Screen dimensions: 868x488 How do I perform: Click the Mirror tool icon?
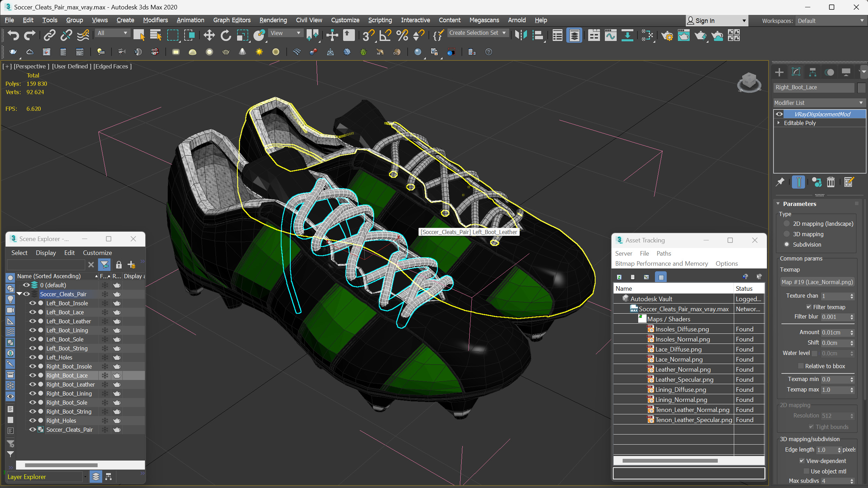click(x=521, y=35)
